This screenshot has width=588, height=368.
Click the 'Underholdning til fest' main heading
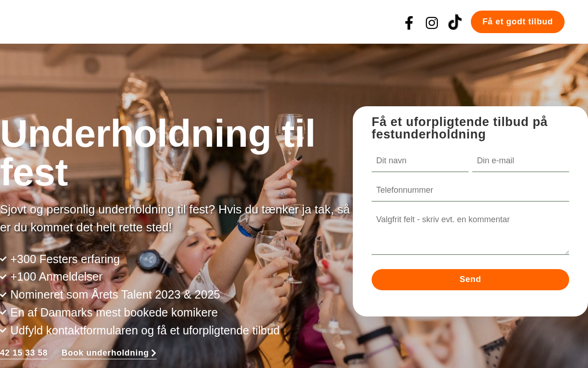[x=158, y=153]
